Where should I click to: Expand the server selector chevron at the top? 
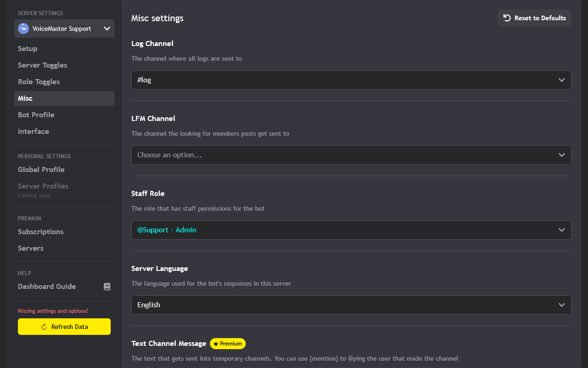pos(107,29)
